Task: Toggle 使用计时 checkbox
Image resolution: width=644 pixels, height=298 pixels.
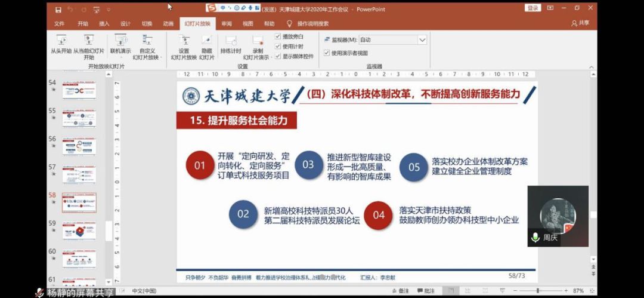Action: click(278, 47)
